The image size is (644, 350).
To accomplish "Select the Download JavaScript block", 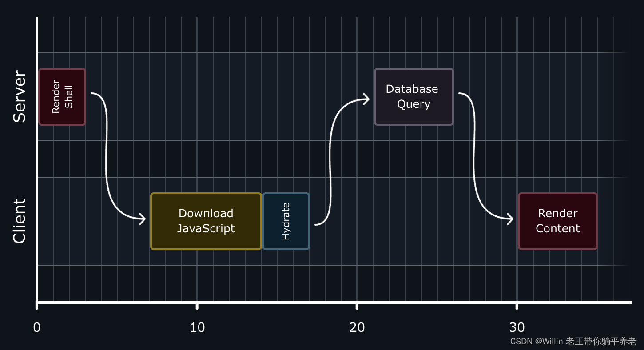I will pyautogui.click(x=206, y=221).
